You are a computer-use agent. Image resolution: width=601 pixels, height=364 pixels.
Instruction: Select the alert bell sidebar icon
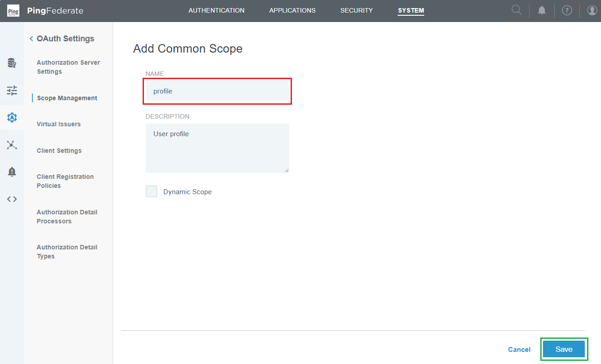click(12, 172)
